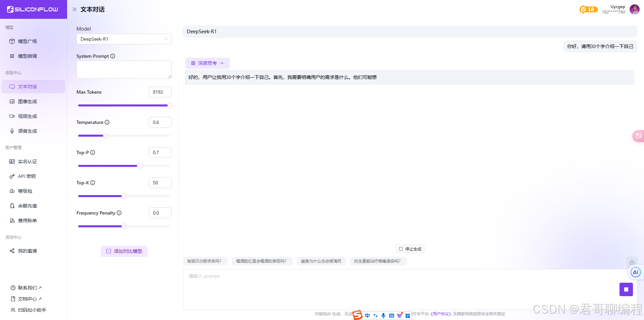Click the Top-P info icon
644x320 pixels.
(93, 152)
